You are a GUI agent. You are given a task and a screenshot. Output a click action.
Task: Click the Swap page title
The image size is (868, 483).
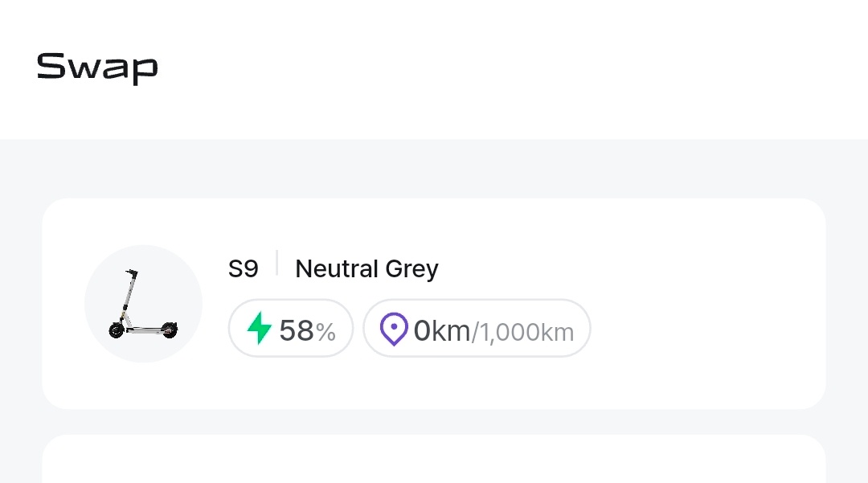tap(97, 67)
